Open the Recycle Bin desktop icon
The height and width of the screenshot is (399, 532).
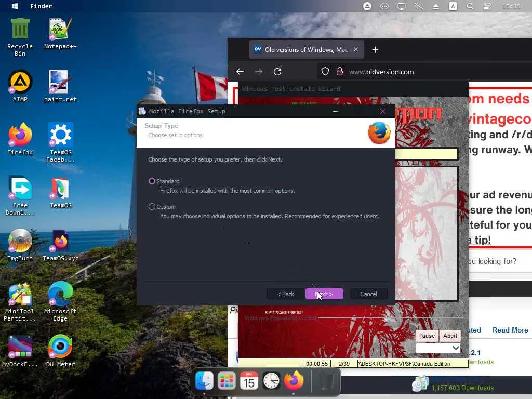(20, 37)
